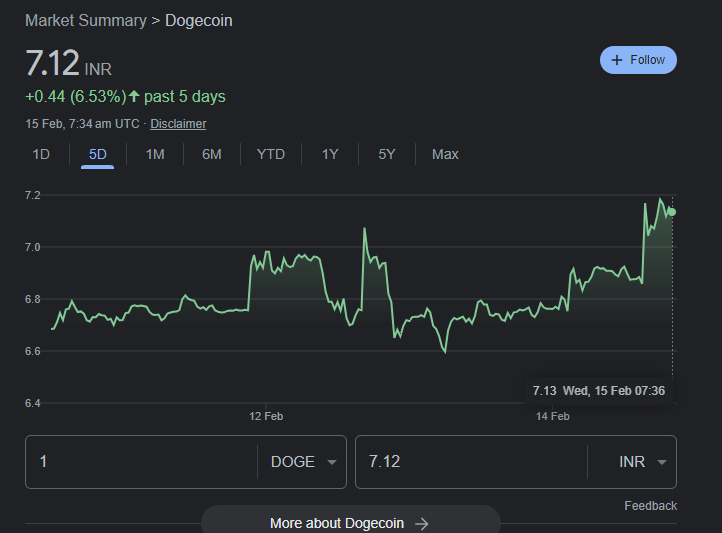Switch to the 5Y time range tab
722x533 pixels.
pyautogui.click(x=387, y=154)
